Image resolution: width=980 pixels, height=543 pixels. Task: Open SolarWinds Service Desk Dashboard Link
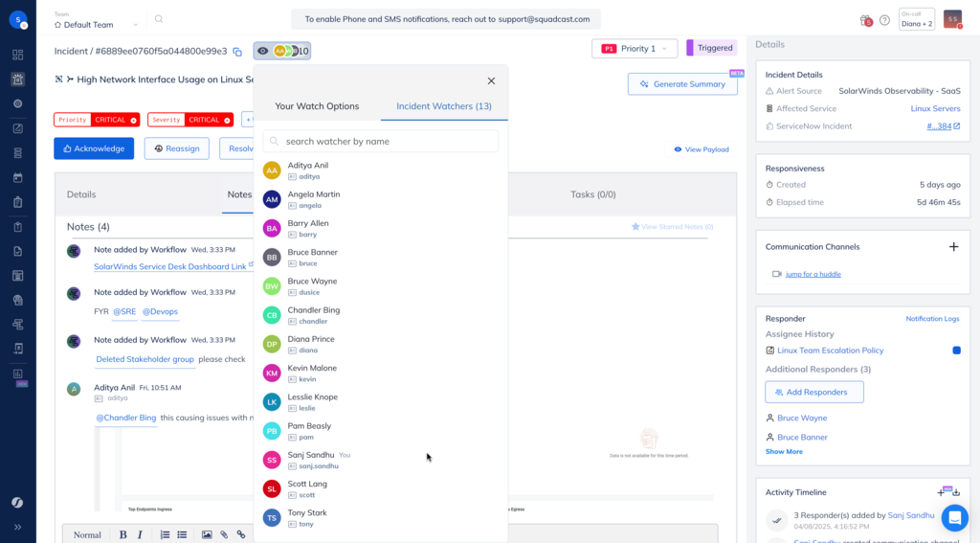click(x=170, y=266)
